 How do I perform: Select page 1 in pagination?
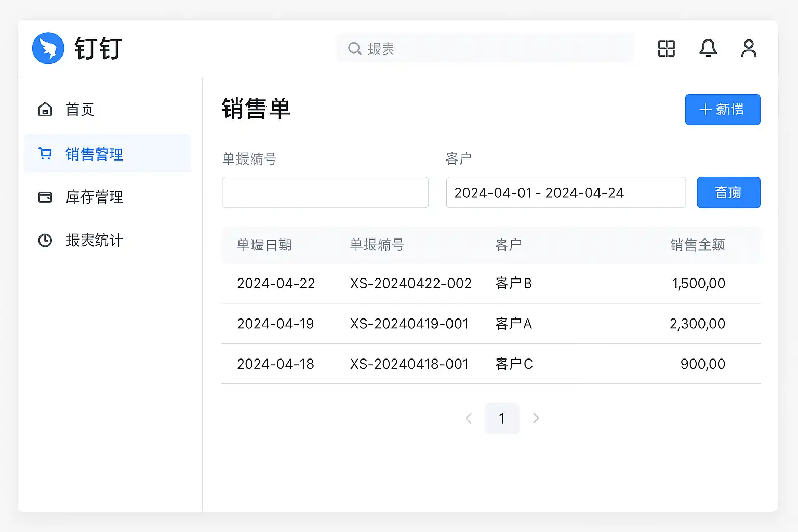point(502,418)
